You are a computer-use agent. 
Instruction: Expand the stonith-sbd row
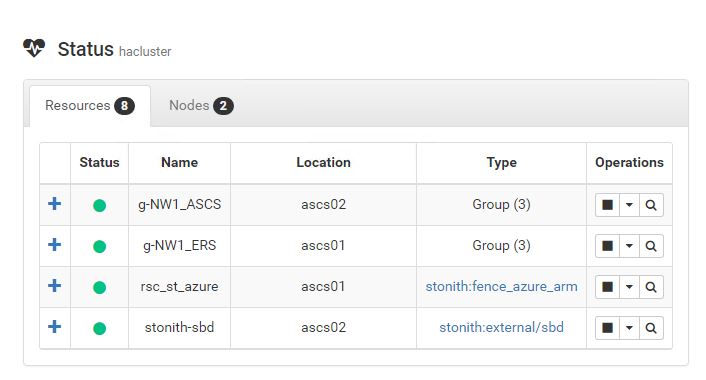coord(54,327)
